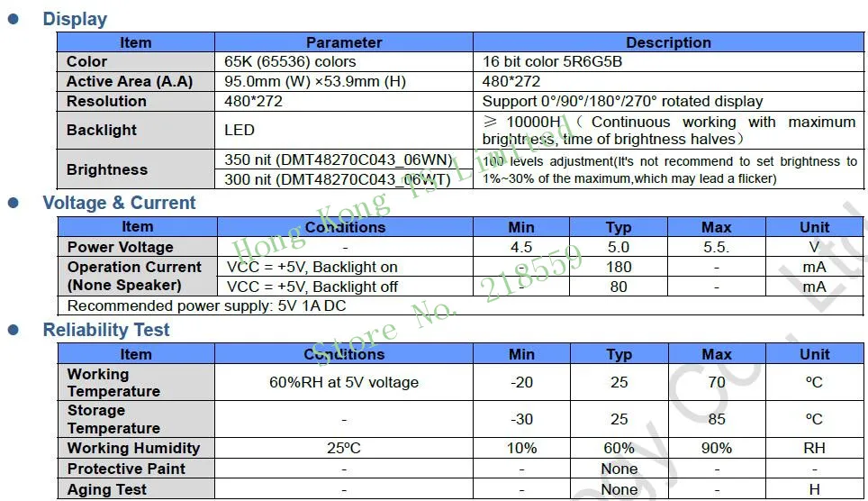
Task: Click the Resolution row label
Action: coord(106,102)
